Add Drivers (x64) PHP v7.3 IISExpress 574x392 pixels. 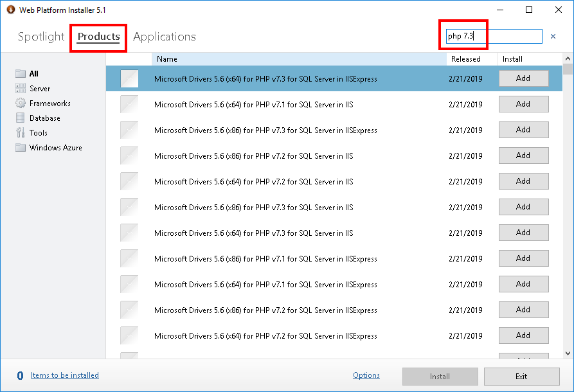pos(523,78)
